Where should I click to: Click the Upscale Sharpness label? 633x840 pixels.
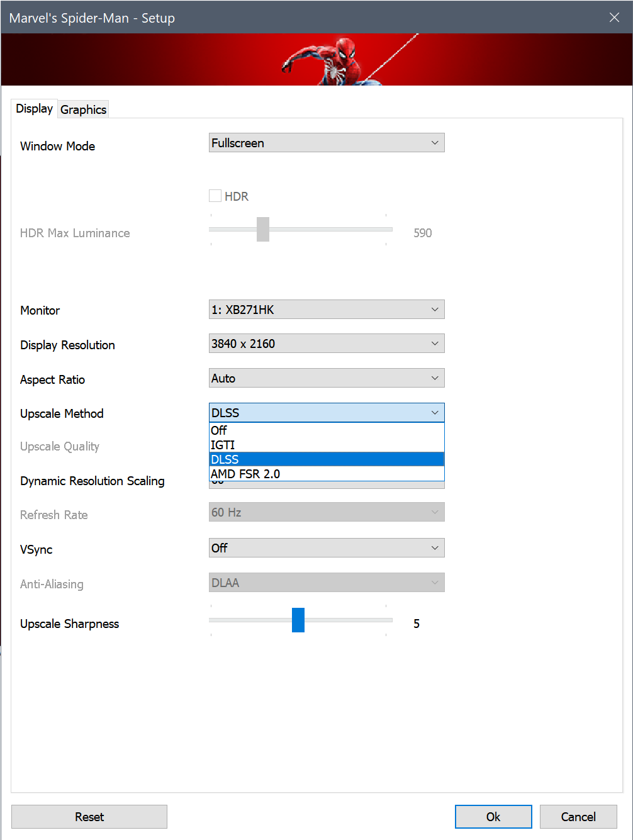(69, 624)
